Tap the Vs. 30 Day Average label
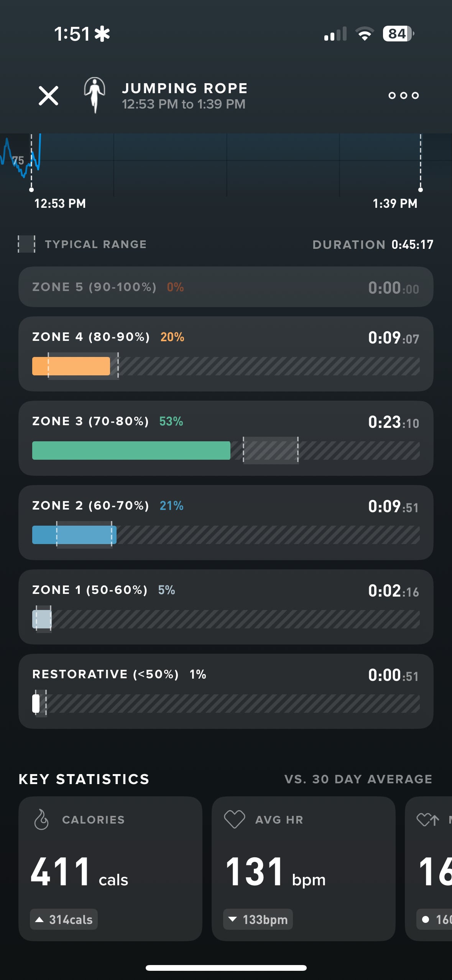452x980 pixels. click(x=358, y=779)
